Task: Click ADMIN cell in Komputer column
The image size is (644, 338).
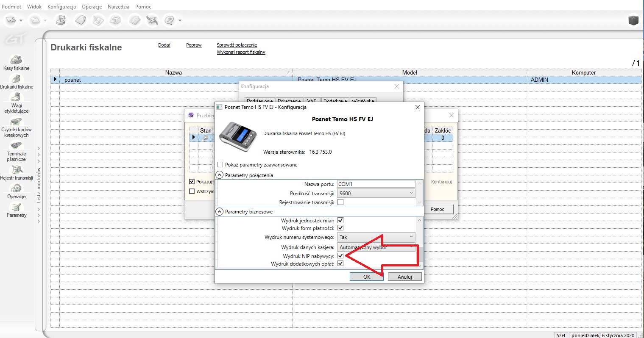Action: [x=583, y=80]
